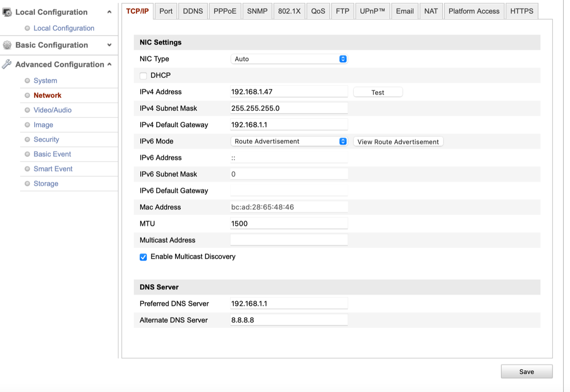Disable Enable Multicast Discovery checkbox
The image size is (570, 392).
click(x=143, y=257)
